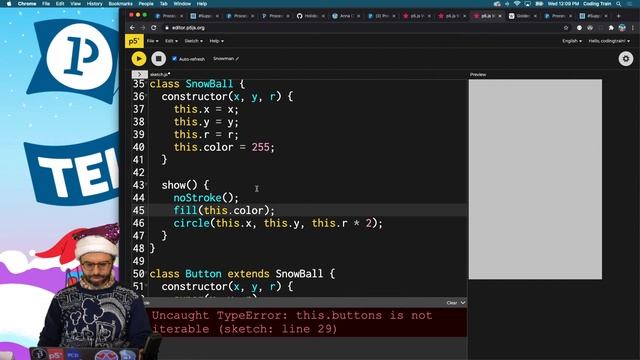Open the Window menu in the menu bar
This screenshot has width=640, height=360.
tap(182, 4)
